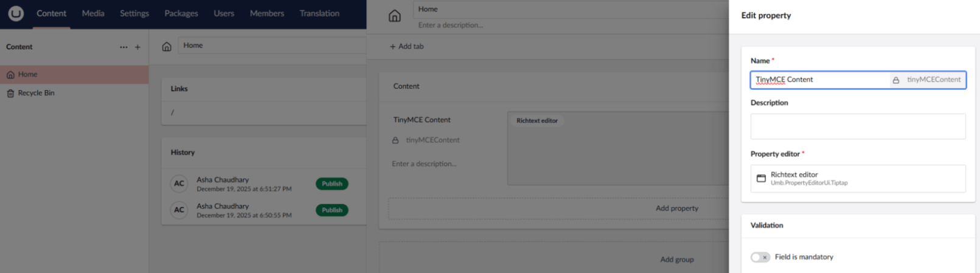Image resolution: width=980 pixels, height=273 pixels.
Task: Click AC avatar for 6:50:55 PM entry
Action: pyautogui.click(x=179, y=210)
